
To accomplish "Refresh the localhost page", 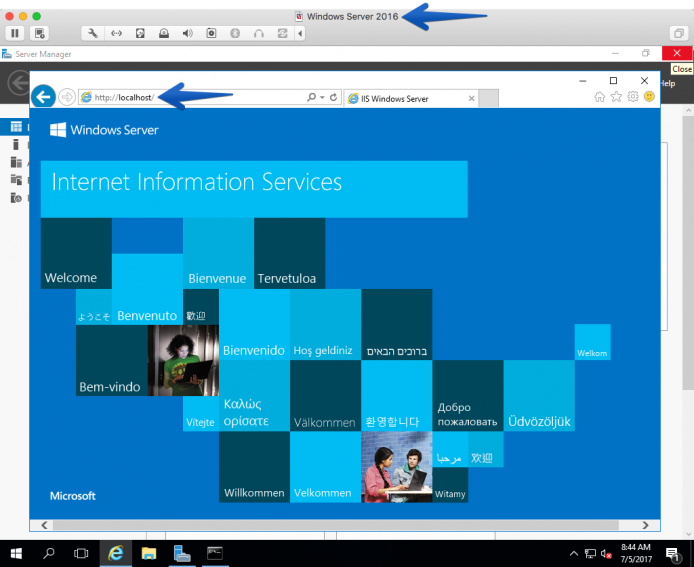I will click(x=334, y=97).
